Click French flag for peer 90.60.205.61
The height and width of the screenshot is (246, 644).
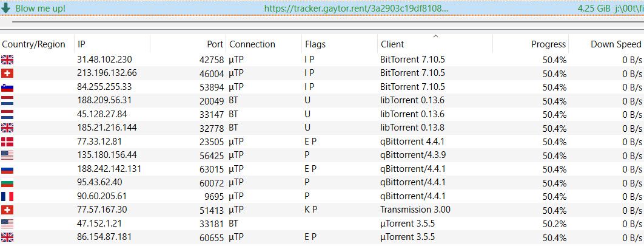point(7,196)
